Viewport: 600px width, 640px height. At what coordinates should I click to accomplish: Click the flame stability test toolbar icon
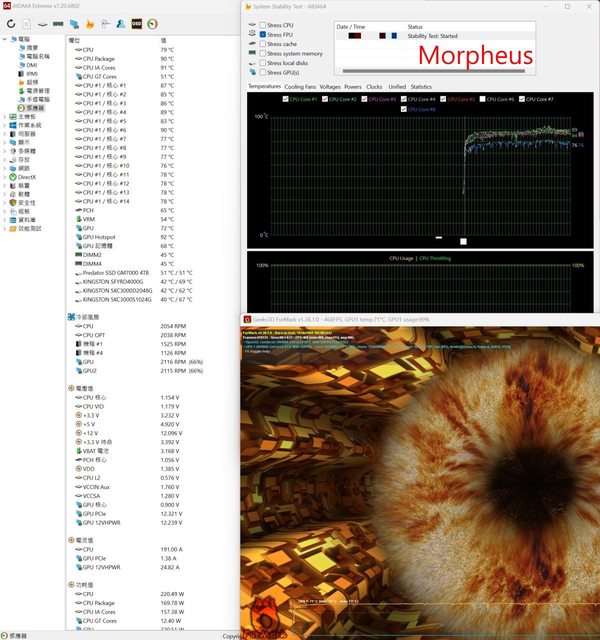[90, 23]
